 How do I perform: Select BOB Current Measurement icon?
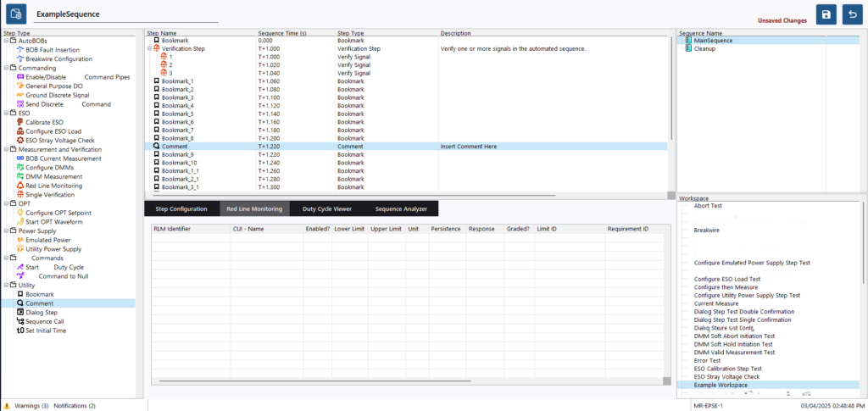(x=21, y=158)
